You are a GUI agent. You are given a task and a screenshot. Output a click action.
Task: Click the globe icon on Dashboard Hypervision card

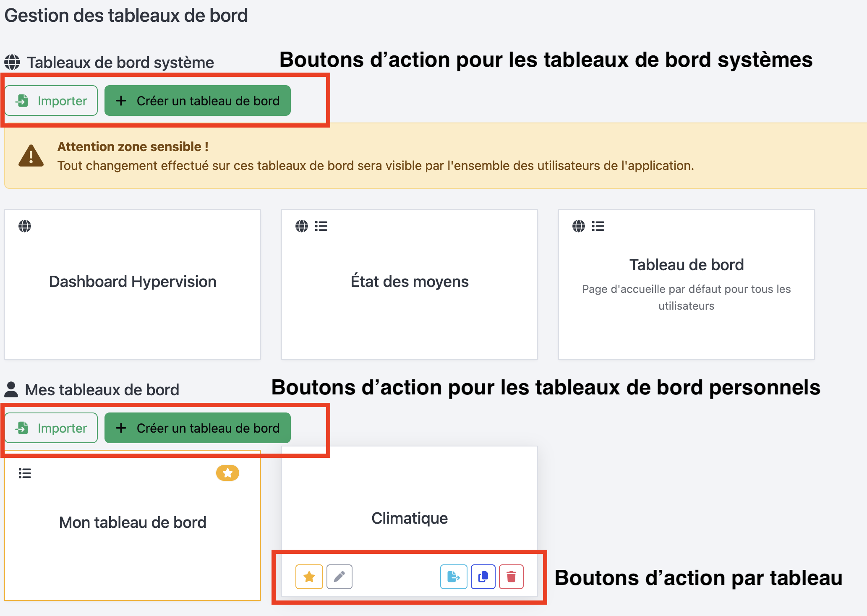click(25, 226)
